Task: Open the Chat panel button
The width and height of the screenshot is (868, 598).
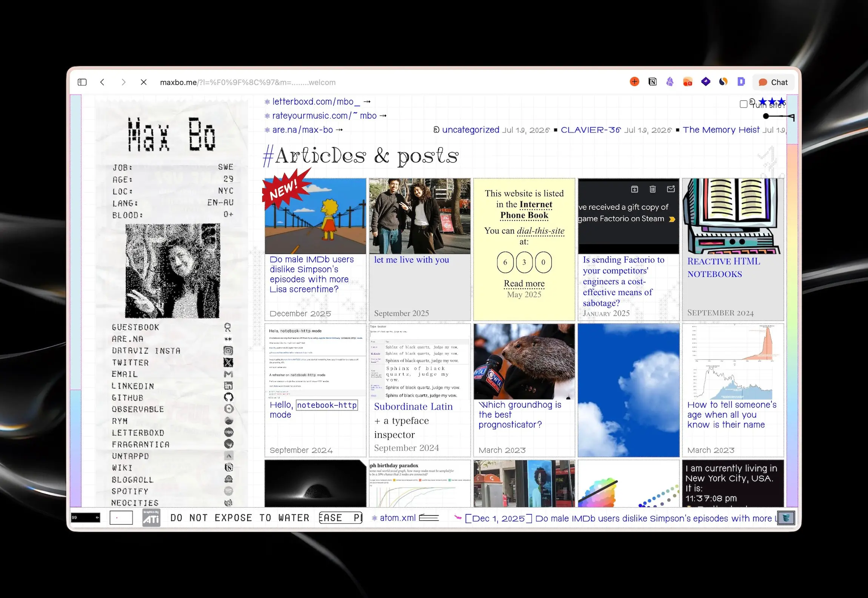Action: 773,82
